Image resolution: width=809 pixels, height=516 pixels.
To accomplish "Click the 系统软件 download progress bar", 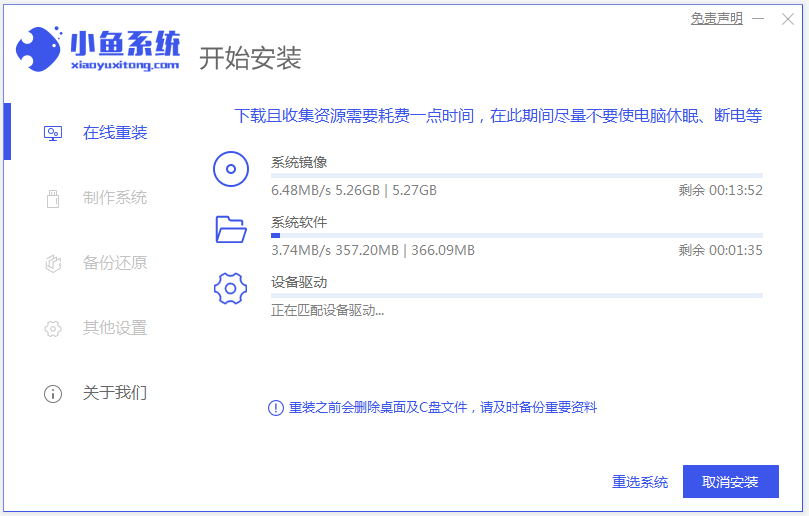I will pyautogui.click(x=516, y=235).
